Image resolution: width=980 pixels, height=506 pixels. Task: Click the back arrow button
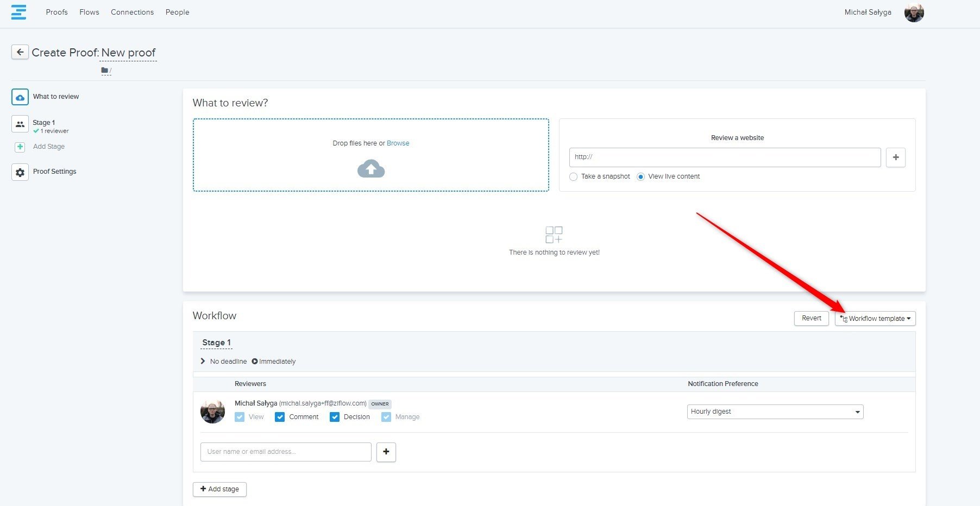[20, 52]
